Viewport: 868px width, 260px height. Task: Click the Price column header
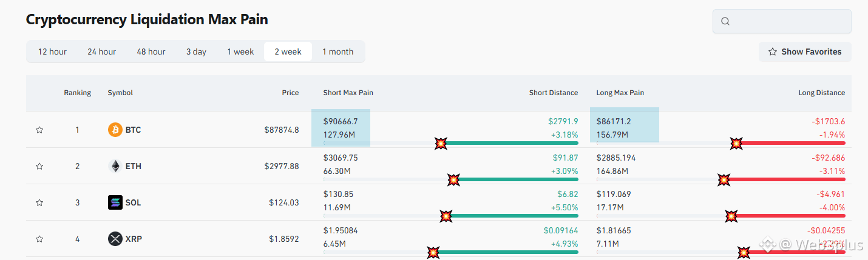290,93
